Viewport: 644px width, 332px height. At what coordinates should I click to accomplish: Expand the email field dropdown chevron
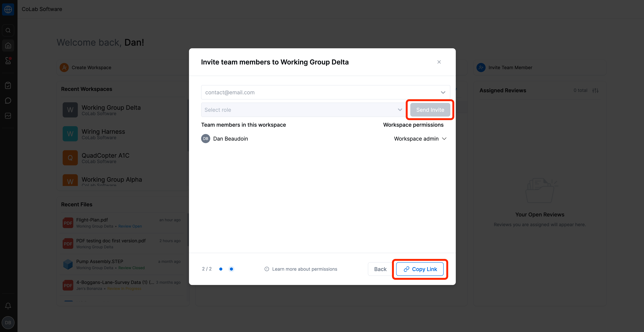[443, 93]
